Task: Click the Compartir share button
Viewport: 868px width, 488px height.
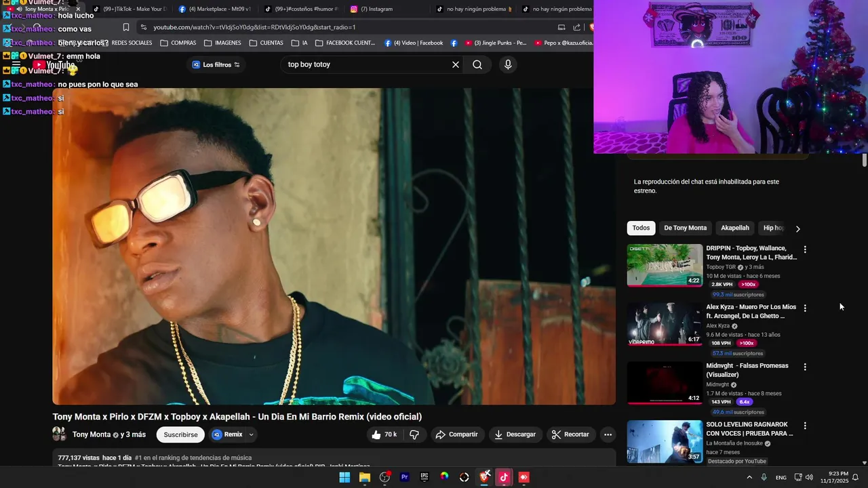Action: coord(456,434)
